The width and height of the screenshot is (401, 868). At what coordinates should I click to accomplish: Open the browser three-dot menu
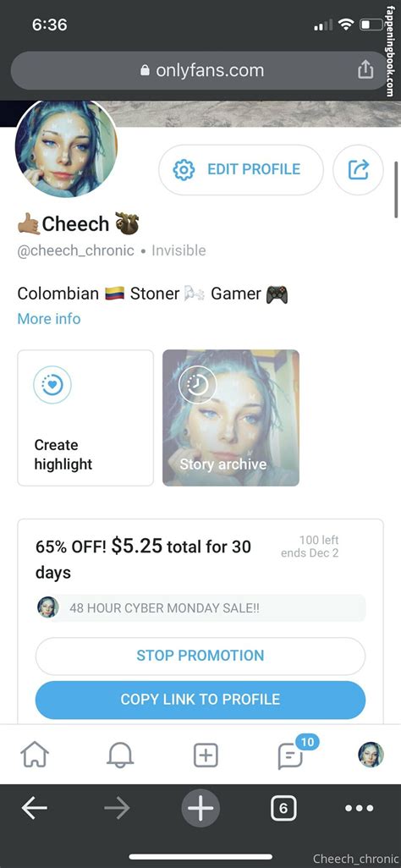click(359, 808)
